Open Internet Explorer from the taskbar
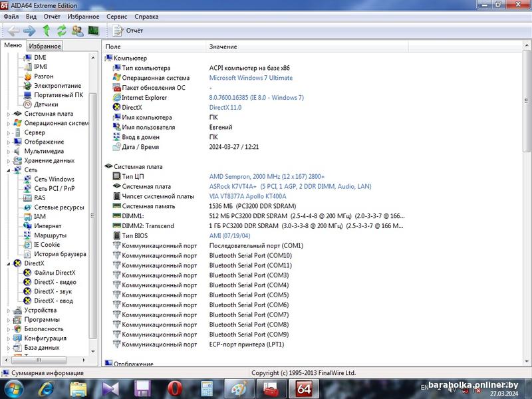The height and width of the screenshot is (399, 532). 46,389
